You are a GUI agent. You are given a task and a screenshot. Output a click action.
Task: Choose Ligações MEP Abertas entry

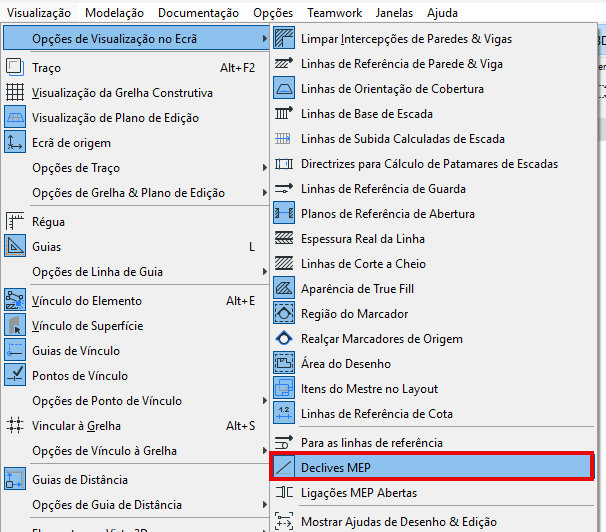coord(433,493)
